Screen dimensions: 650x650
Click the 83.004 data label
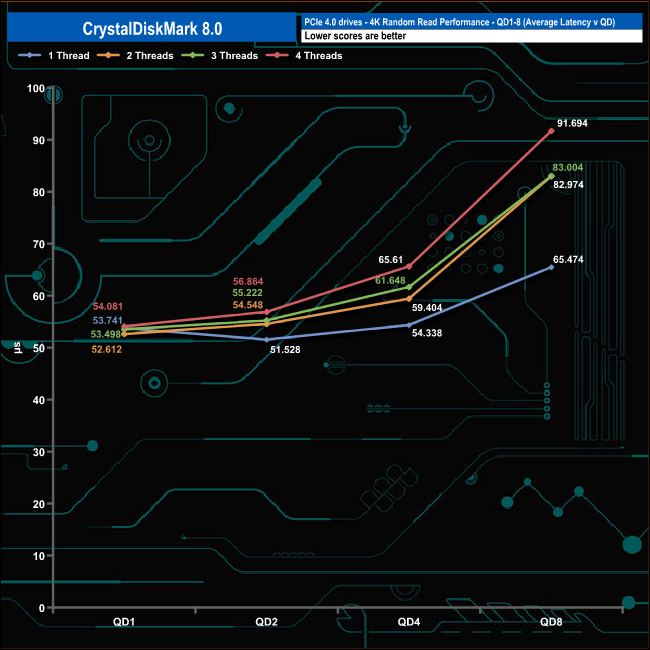(568, 167)
